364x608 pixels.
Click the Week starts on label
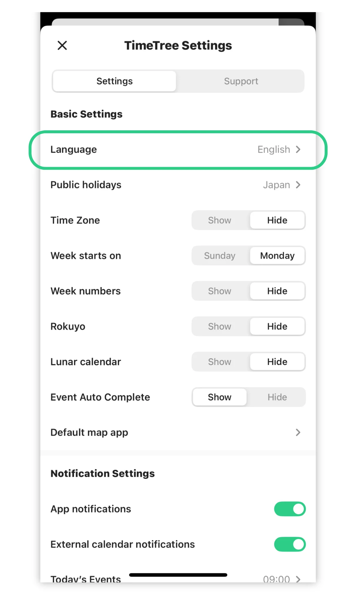[x=86, y=256]
